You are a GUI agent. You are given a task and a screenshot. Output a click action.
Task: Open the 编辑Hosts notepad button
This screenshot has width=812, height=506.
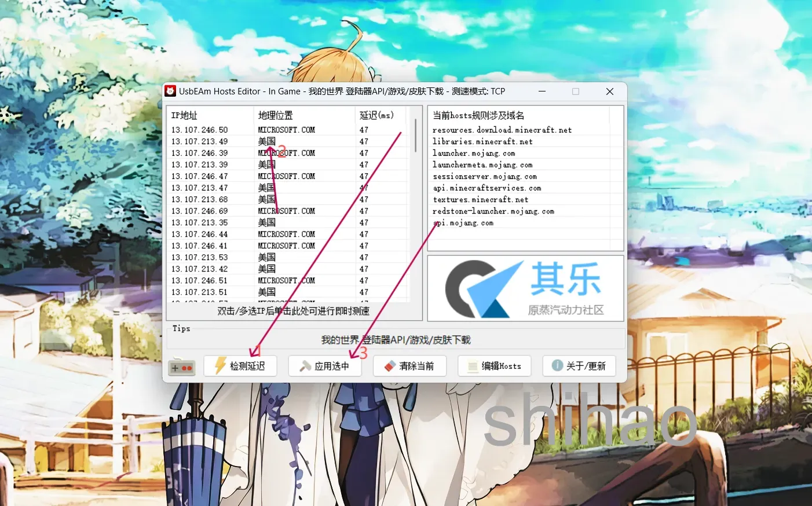495,366
